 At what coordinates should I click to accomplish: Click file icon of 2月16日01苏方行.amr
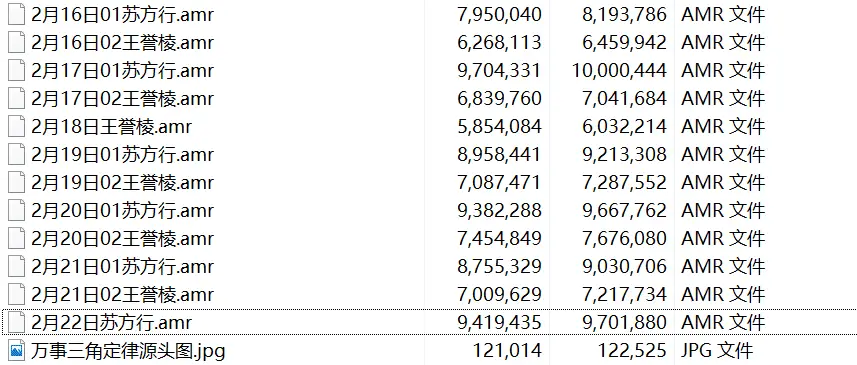point(17,14)
